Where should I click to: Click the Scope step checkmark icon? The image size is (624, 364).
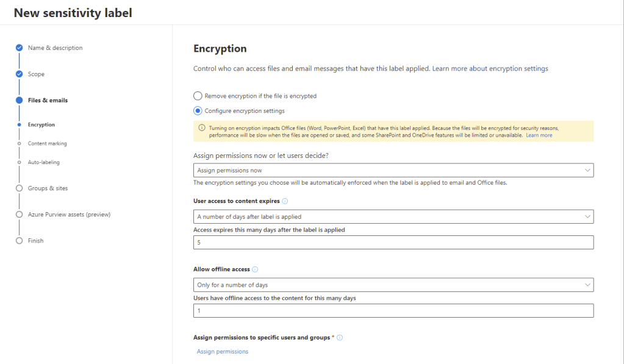coord(20,74)
